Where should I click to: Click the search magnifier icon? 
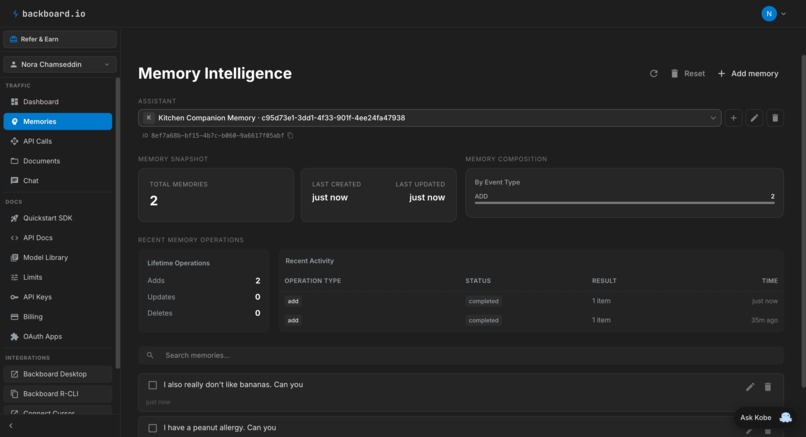pyautogui.click(x=150, y=355)
